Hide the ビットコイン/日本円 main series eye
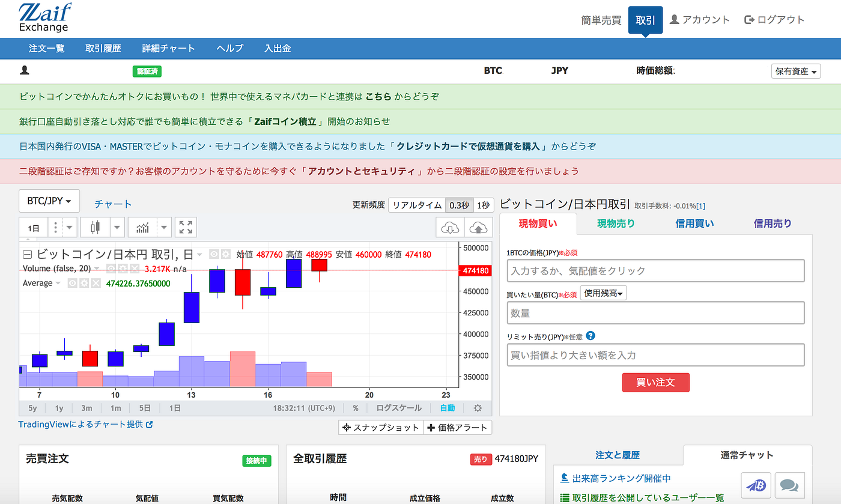Viewport: 841px width, 504px height. pos(214,254)
